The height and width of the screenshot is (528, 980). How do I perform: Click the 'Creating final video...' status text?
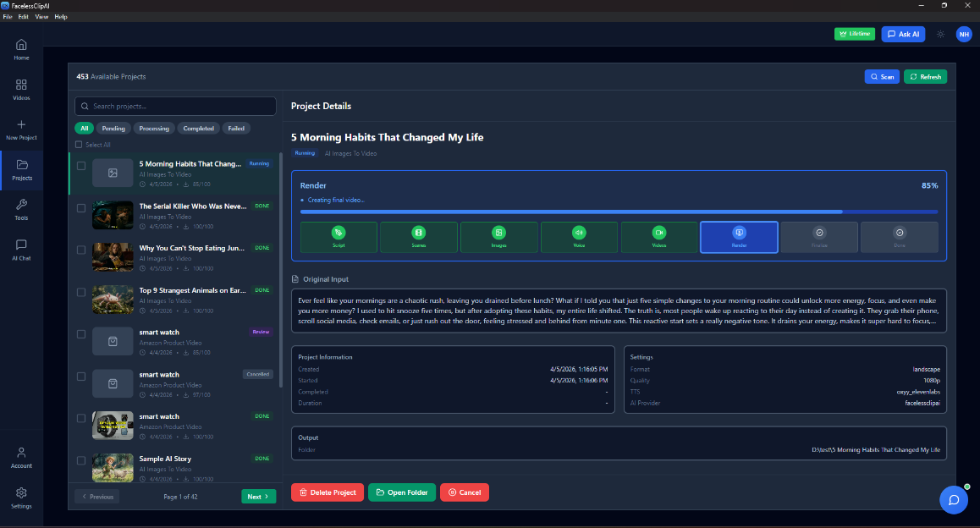pos(336,200)
